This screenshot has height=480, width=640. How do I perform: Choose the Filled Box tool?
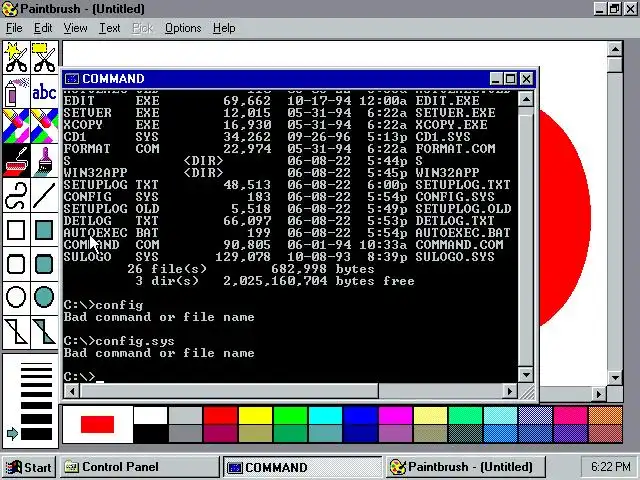44,230
